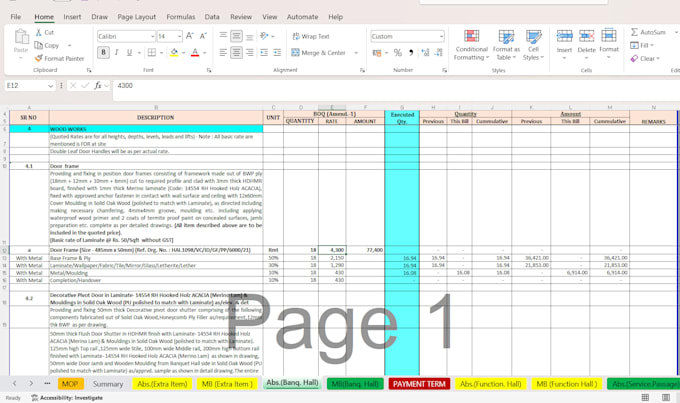Switch to Normal view icon
The image size is (680, 403).
(x=645, y=397)
